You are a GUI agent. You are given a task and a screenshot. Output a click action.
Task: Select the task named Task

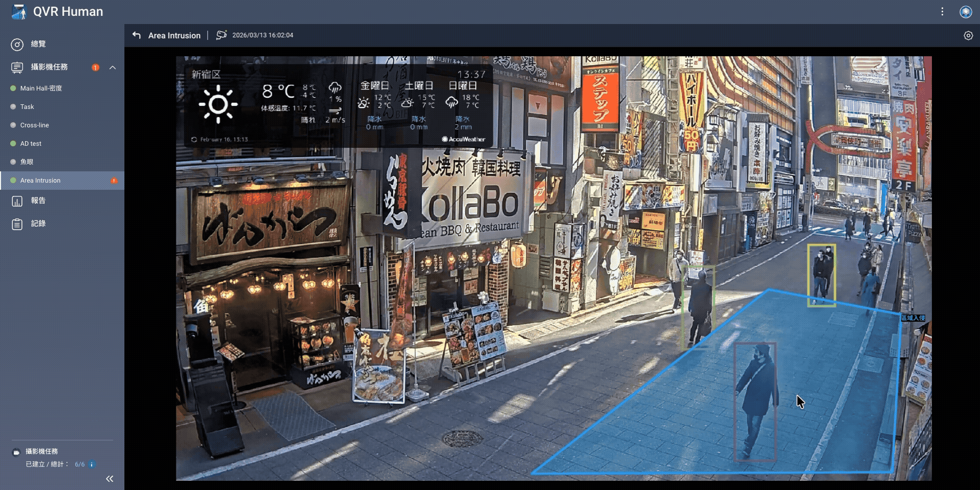coord(27,107)
